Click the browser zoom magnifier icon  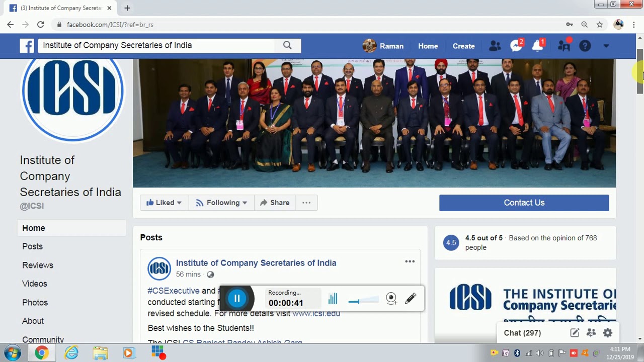point(584,24)
